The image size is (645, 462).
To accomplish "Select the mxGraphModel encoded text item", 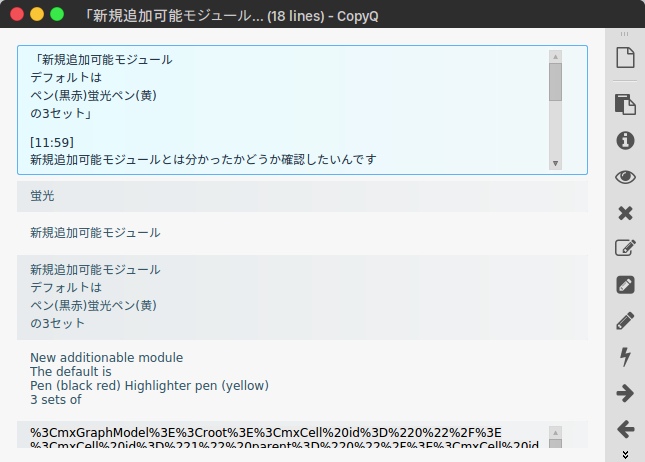I will (280, 439).
